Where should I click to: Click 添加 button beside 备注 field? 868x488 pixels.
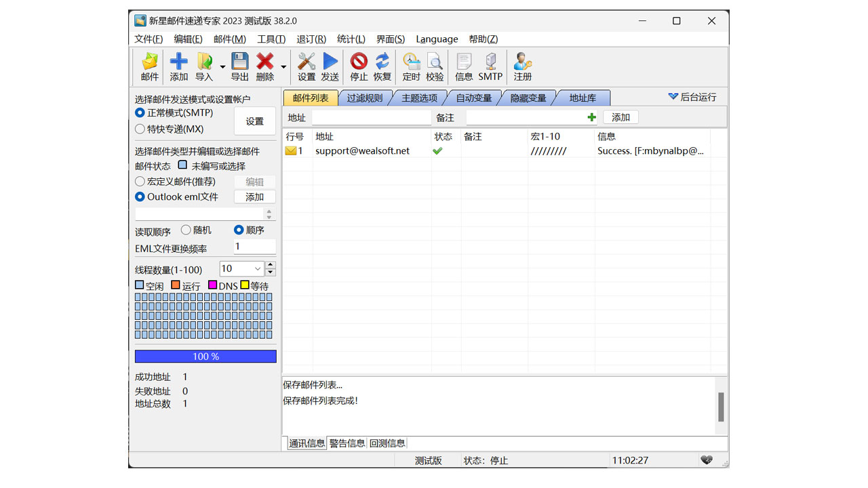620,117
